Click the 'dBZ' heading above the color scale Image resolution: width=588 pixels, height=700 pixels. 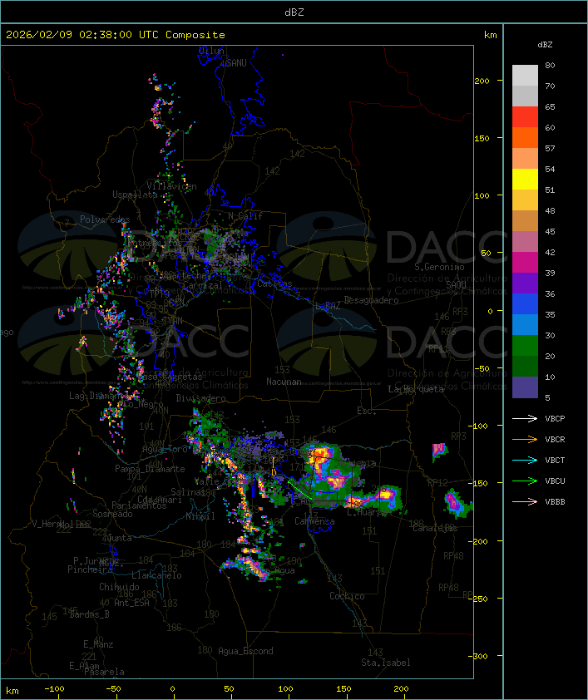point(545,45)
